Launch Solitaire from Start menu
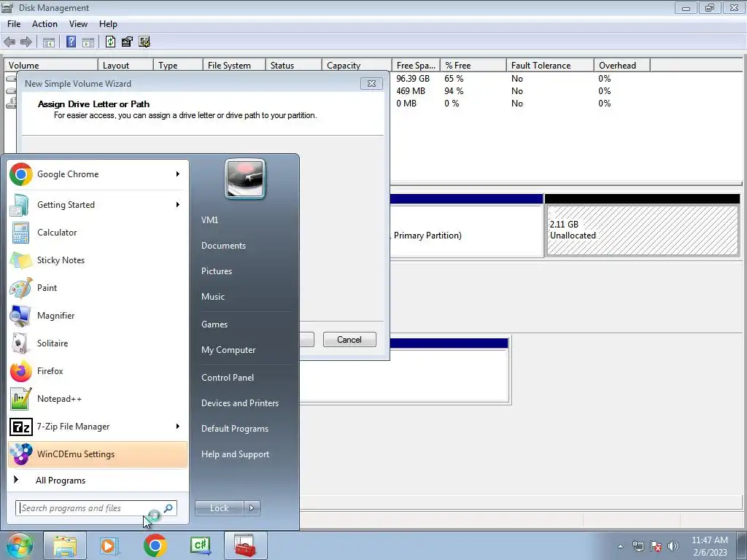This screenshot has width=747, height=560. point(98,343)
